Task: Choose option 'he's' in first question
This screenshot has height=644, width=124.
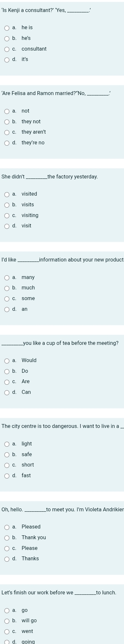Action: [7, 38]
